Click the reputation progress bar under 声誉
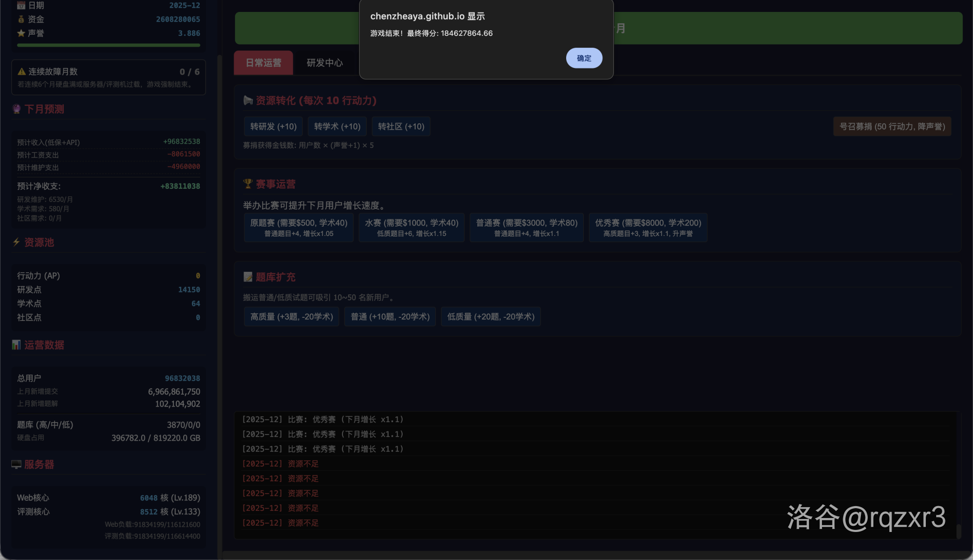Image resolution: width=973 pixels, height=560 pixels. (x=108, y=45)
